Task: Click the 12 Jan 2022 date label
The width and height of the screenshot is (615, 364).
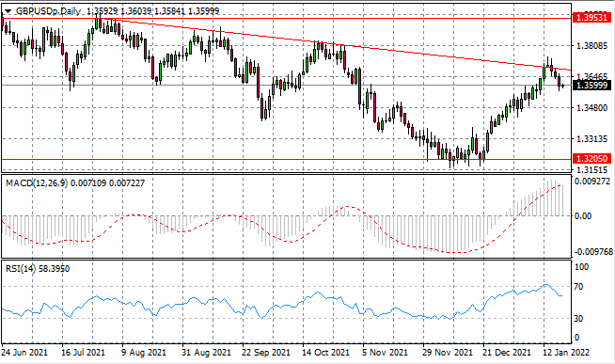Action: pyautogui.click(x=566, y=352)
